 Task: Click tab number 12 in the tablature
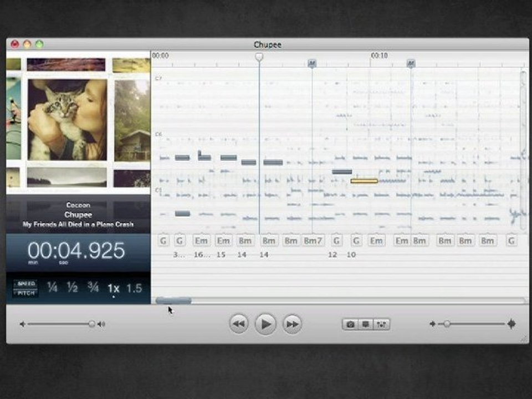click(332, 254)
